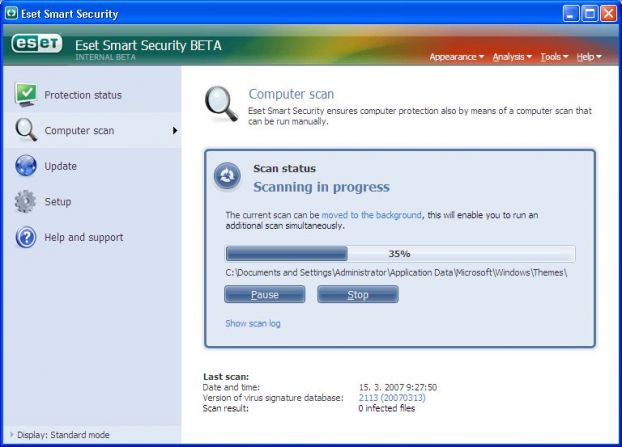Screen dimensions: 622x447
Task: Click the Help and support question icon
Action: click(26, 238)
